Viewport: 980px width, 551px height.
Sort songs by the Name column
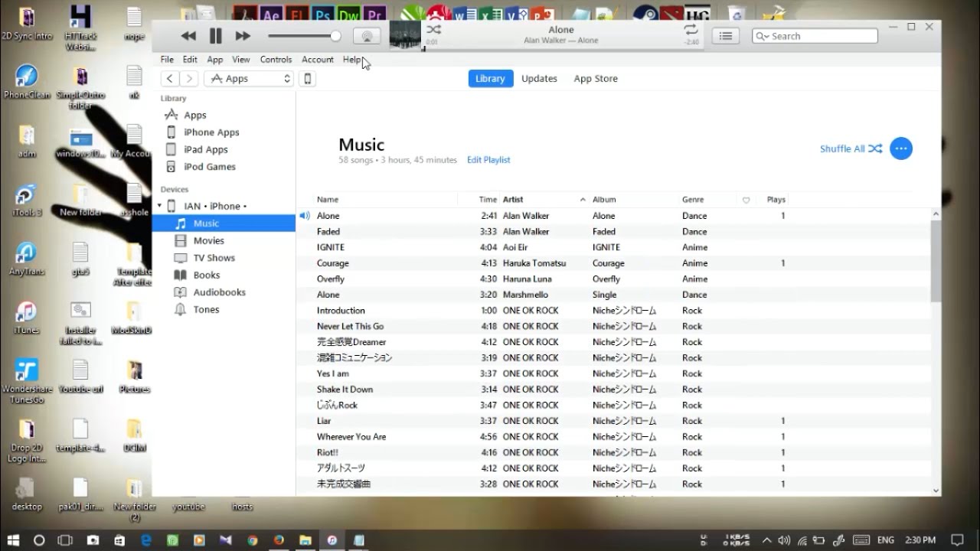point(328,200)
